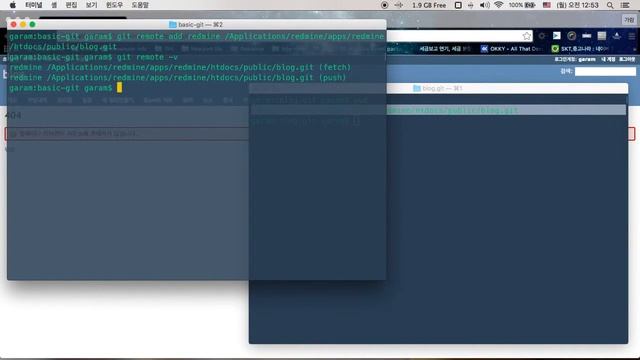Image resolution: width=640 pixels, height=360 pixels.
Task: Maximize the basic-git terminal window
Action: coord(32,24)
